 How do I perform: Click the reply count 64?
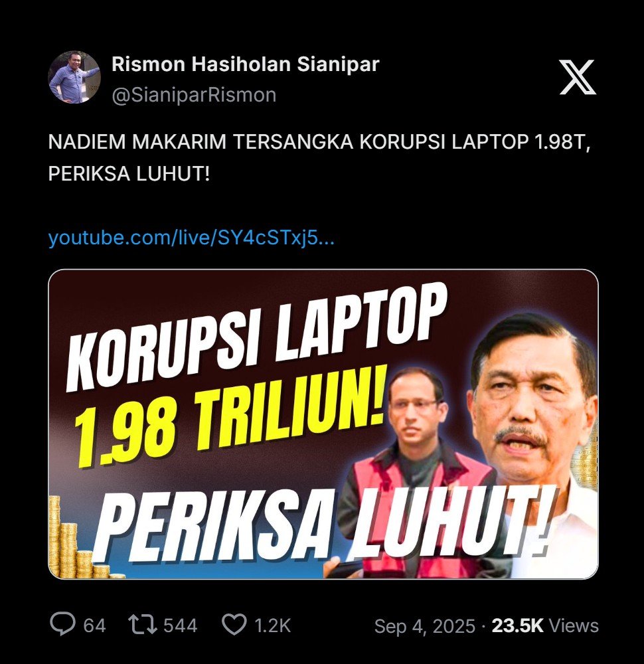94,625
